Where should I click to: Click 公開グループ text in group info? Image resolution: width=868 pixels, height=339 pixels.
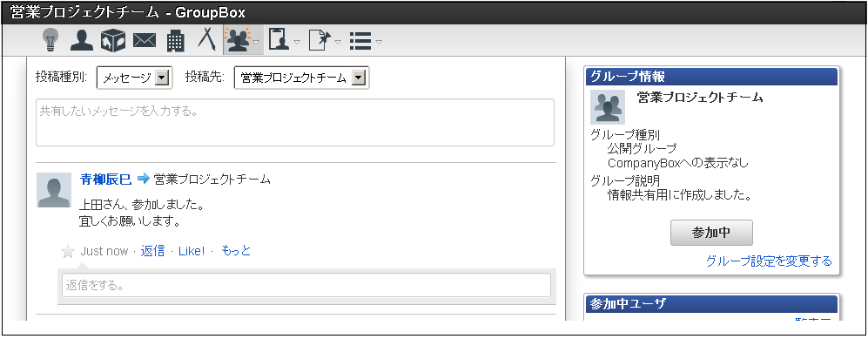pos(642,148)
